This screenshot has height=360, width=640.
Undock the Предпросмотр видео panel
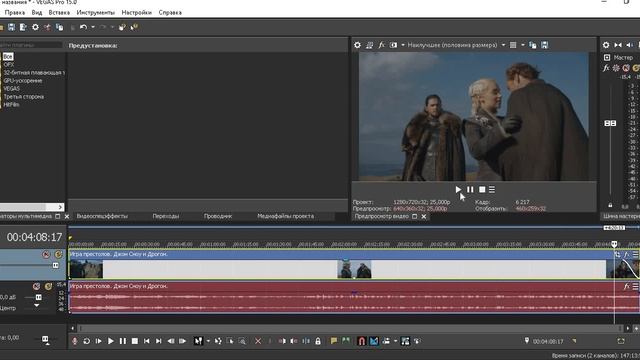click(415, 217)
